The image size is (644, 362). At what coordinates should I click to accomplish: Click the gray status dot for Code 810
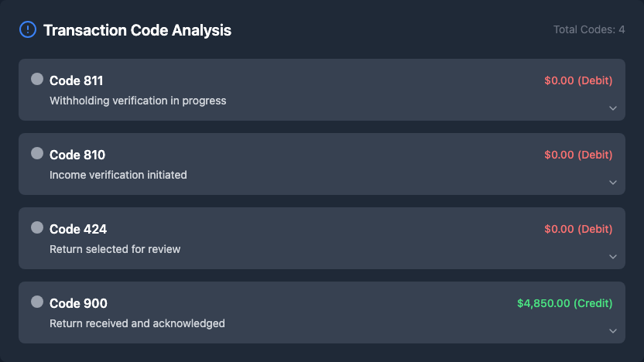click(x=37, y=153)
